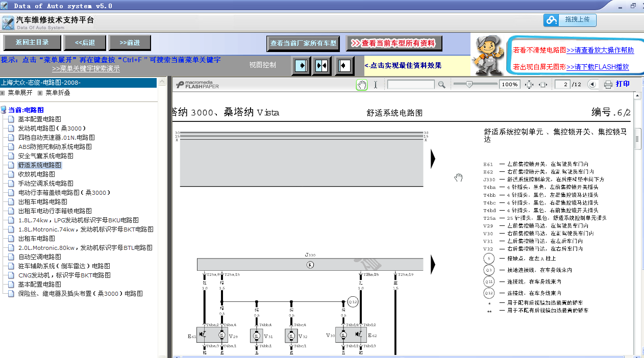Select the hand pan tool

[x=362, y=85]
